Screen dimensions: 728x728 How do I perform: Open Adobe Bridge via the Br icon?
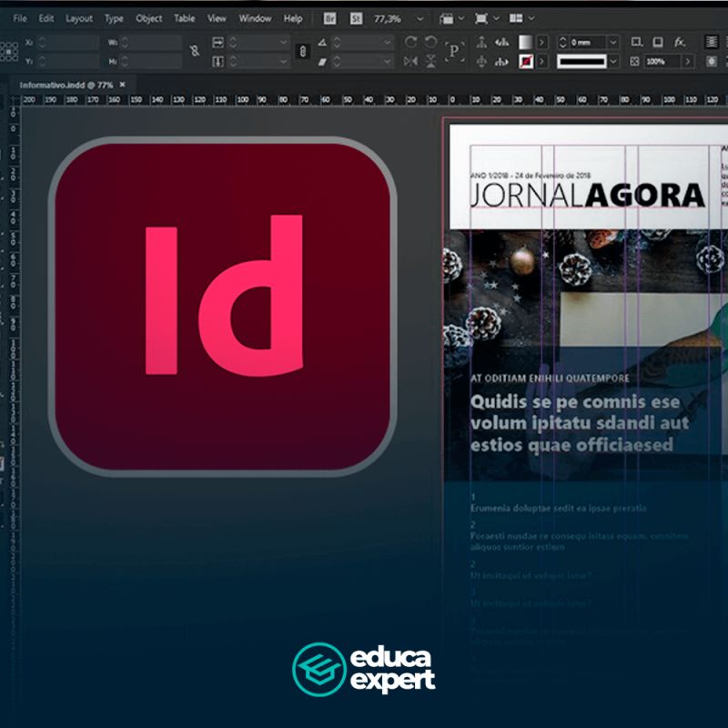330,18
